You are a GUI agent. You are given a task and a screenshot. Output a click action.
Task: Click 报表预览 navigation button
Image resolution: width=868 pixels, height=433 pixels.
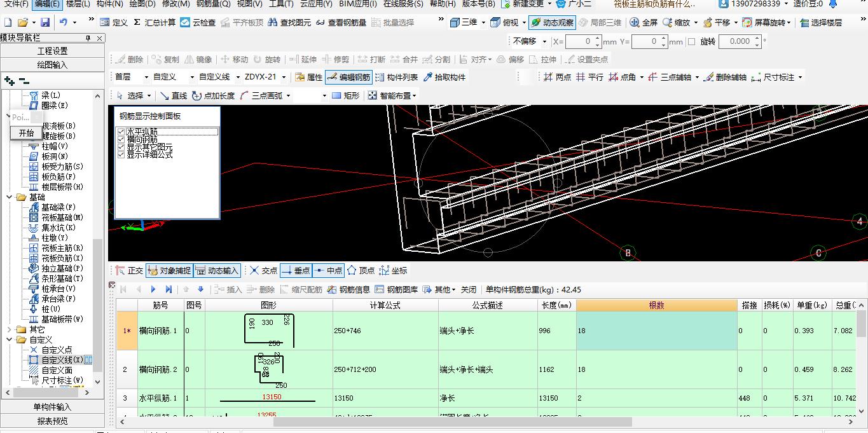[x=52, y=421]
